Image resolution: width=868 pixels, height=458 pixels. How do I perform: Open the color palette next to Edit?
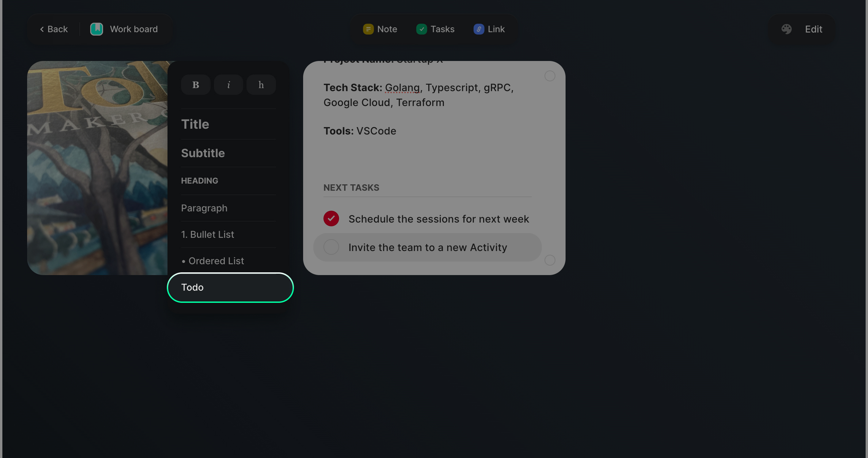(786, 29)
